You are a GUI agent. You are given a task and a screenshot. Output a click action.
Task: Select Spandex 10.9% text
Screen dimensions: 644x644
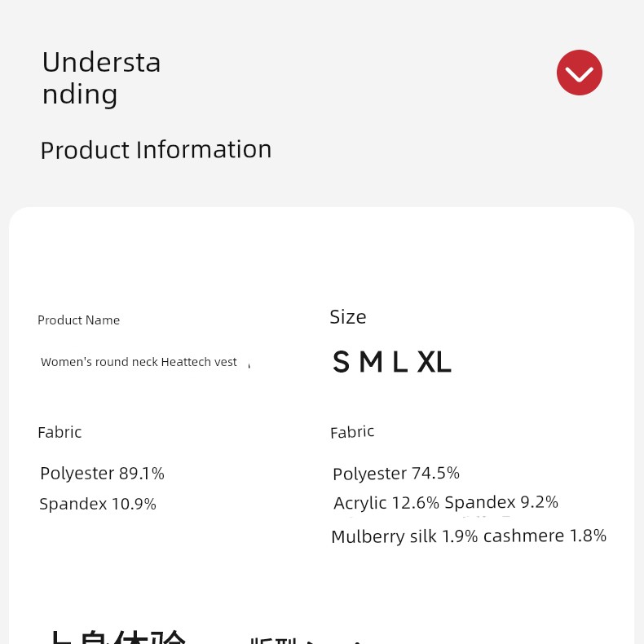click(x=98, y=504)
